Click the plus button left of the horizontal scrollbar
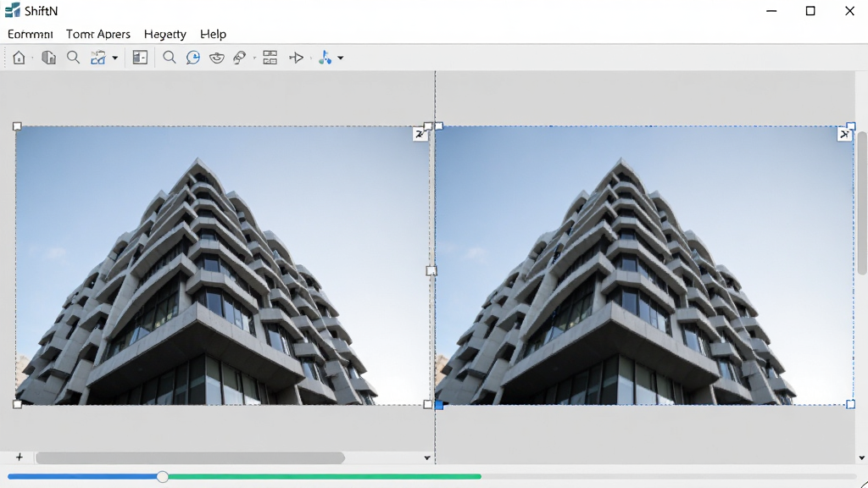The height and width of the screenshot is (488, 868). tap(19, 457)
